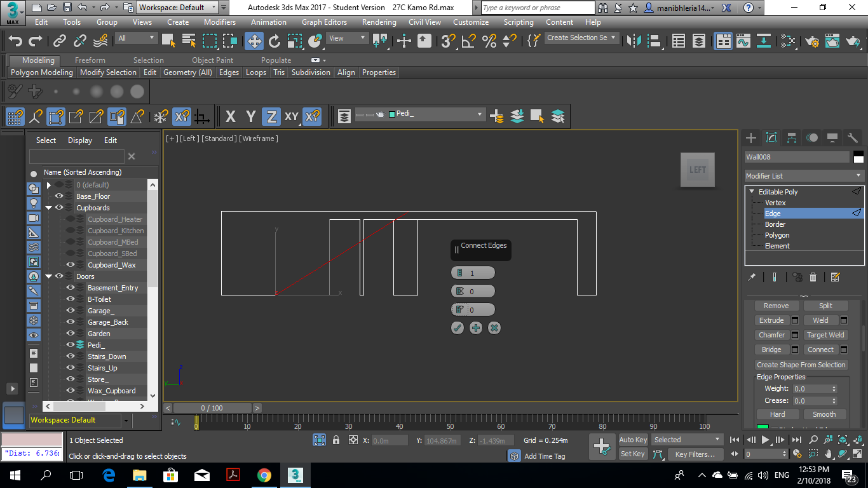
Task: Cancel the Connect Edges caddy
Action: click(x=494, y=328)
